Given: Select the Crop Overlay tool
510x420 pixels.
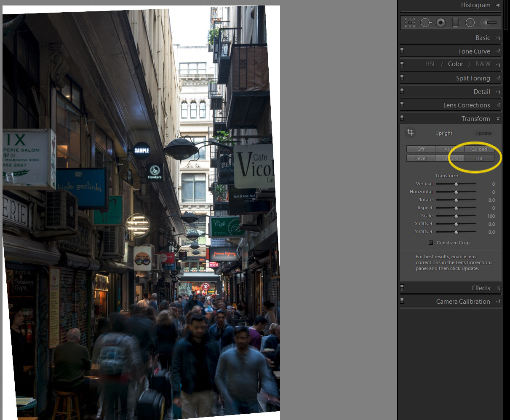Looking at the screenshot, I should click(410, 23).
